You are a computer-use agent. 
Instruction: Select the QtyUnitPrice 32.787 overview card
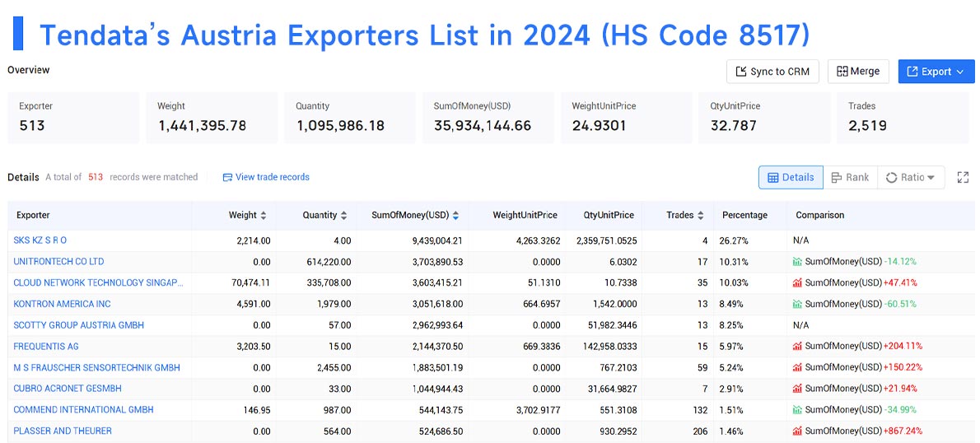[x=764, y=118]
